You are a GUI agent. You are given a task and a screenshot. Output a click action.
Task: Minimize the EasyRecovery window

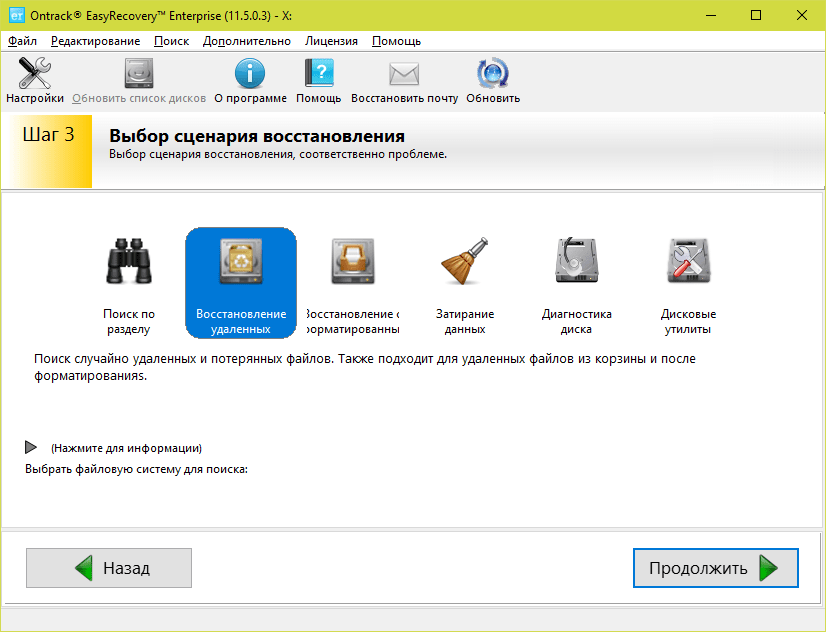tap(711, 15)
